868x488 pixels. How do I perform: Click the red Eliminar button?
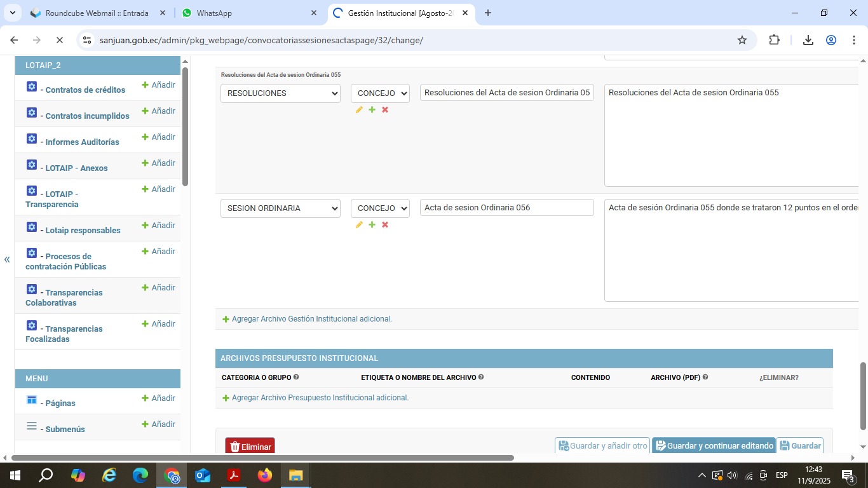(x=250, y=446)
